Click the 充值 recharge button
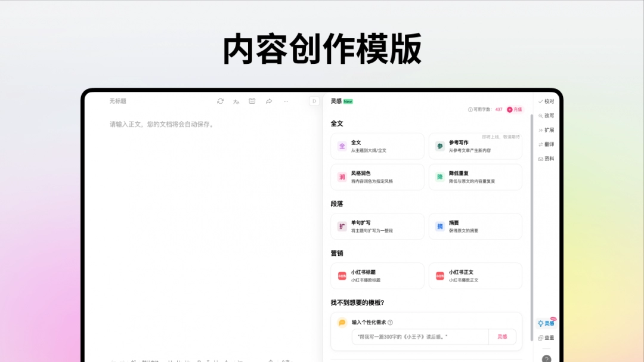This screenshot has height=362, width=644. [514, 110]
